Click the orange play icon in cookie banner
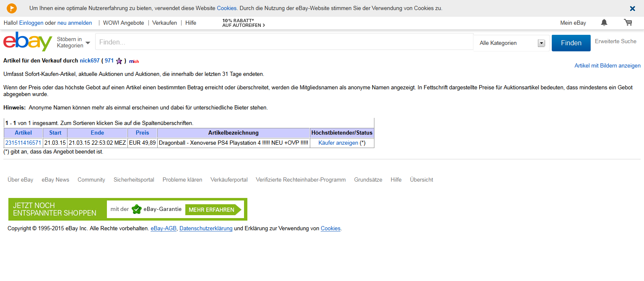The width and height of the screenshot is (644, 281). point(12,8)
